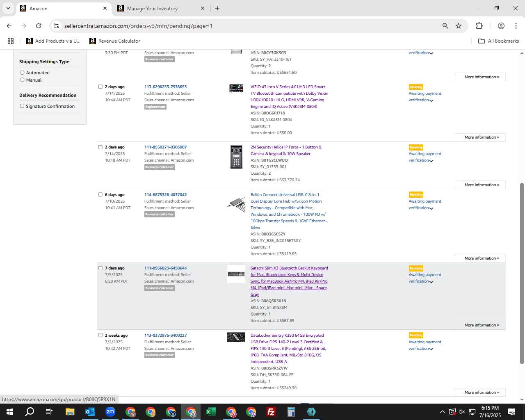The width and height of the screenshot is (525, 420).
Task: Bookmark this page with the star icon
Action: coord(459,26)
